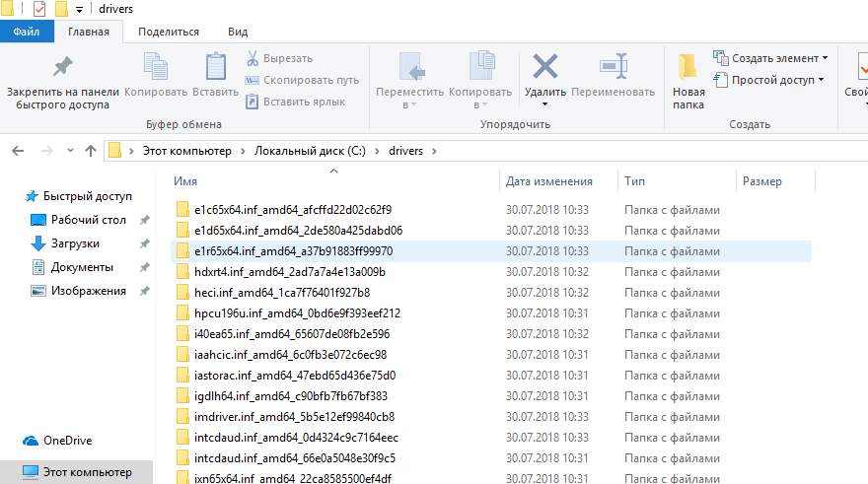Open recent locations dropdown arrow
The width and height of the screenshot is (868, 484).
click(68, 151)
